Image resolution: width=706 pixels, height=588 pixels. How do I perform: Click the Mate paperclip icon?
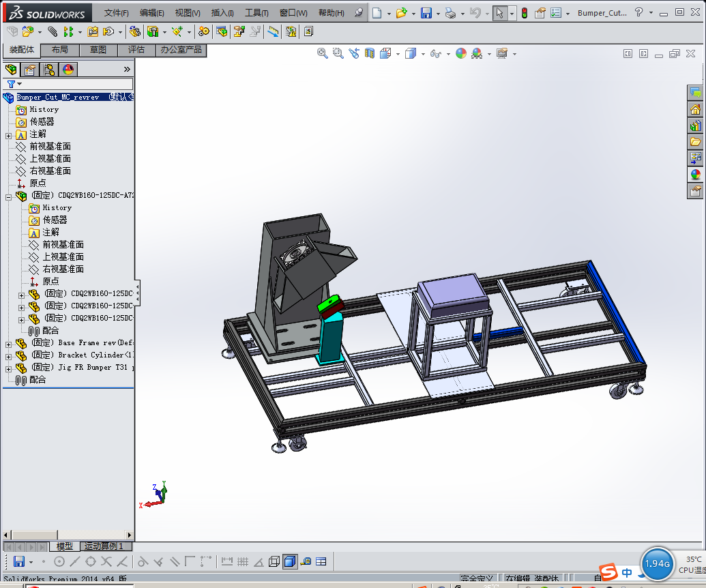[53, 31]
